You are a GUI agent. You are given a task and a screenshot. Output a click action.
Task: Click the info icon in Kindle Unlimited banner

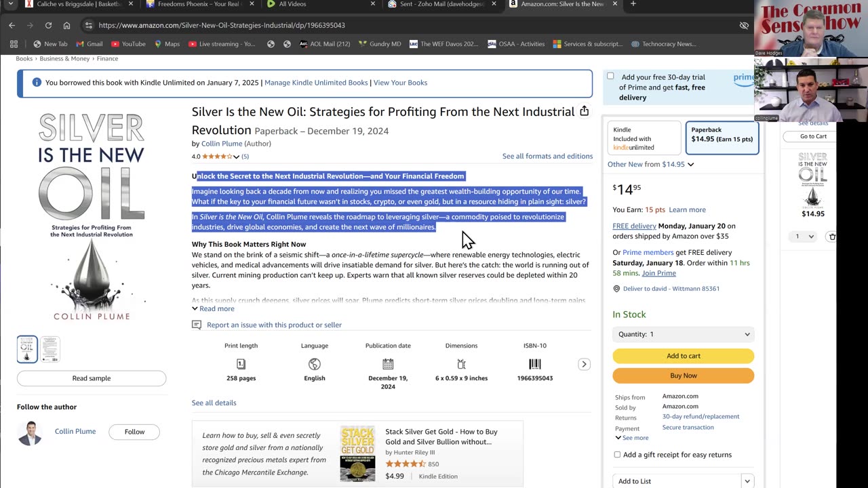[37, 83]
